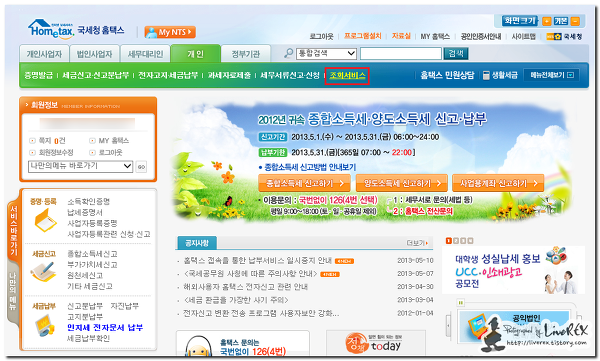The height and width of the screenshot is (361, 600).
Task: Open MY 홈택스 in top menu
Action: pyautogui.click(x=435, y=36)
